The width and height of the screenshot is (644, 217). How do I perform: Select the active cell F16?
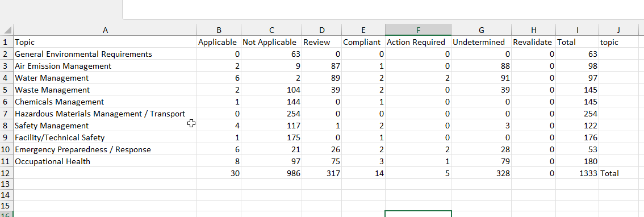(x=418, y=214)
